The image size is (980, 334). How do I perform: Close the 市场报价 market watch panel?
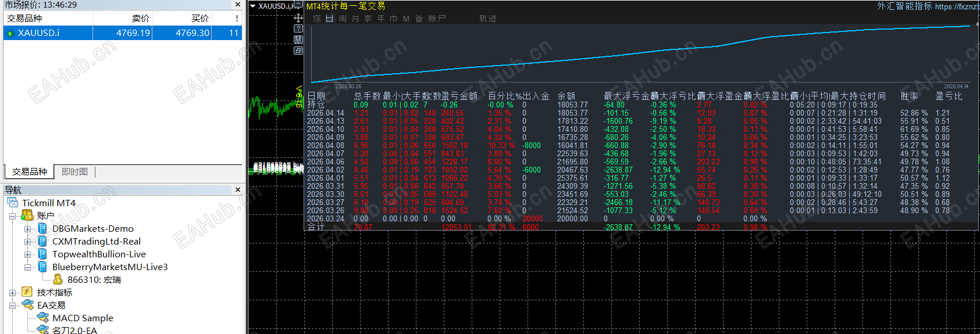pyautogui.click(x=238, y=5)
